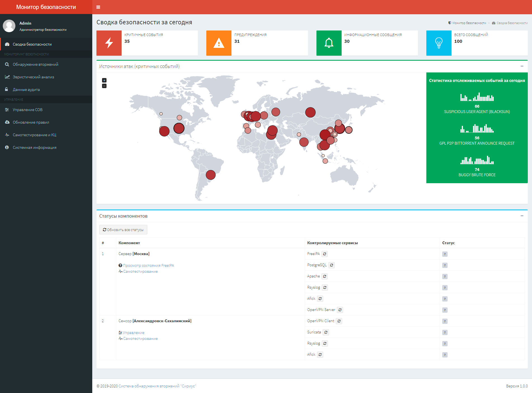Click the orange warning triangle icon
This screenshot has width=532, height=393.
click(x=219, y=43)
